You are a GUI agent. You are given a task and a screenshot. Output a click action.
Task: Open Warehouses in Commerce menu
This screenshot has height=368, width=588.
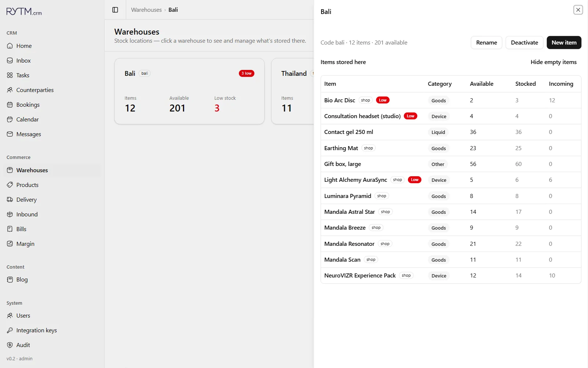[x=52, y=170]
